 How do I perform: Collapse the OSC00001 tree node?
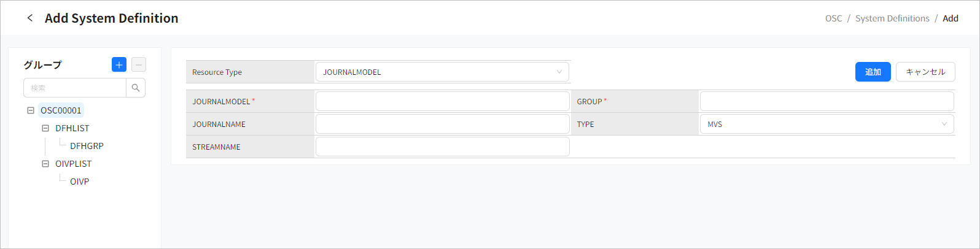click(31, 110)
